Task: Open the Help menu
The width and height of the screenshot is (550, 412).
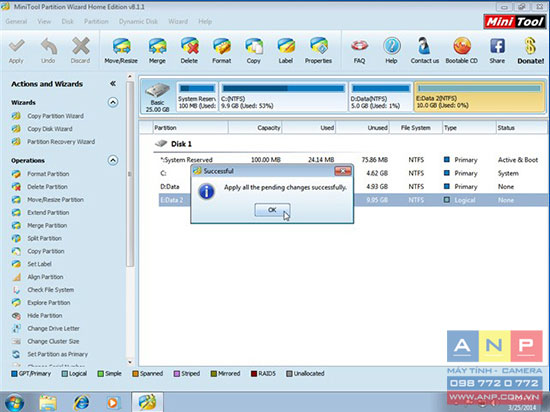Action: click(x=205, y=21)
